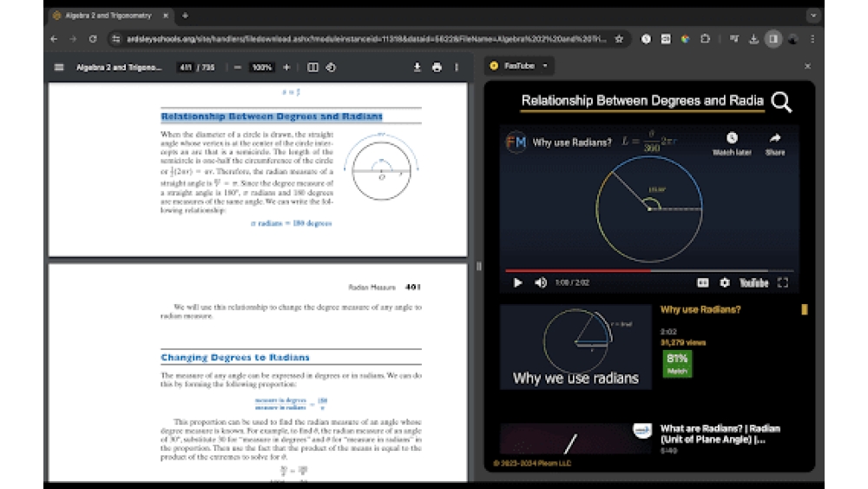Viewport: 868px width, 489px height.
Task: Bookmark this page with the star icon
Action: (x=619, y=39)
